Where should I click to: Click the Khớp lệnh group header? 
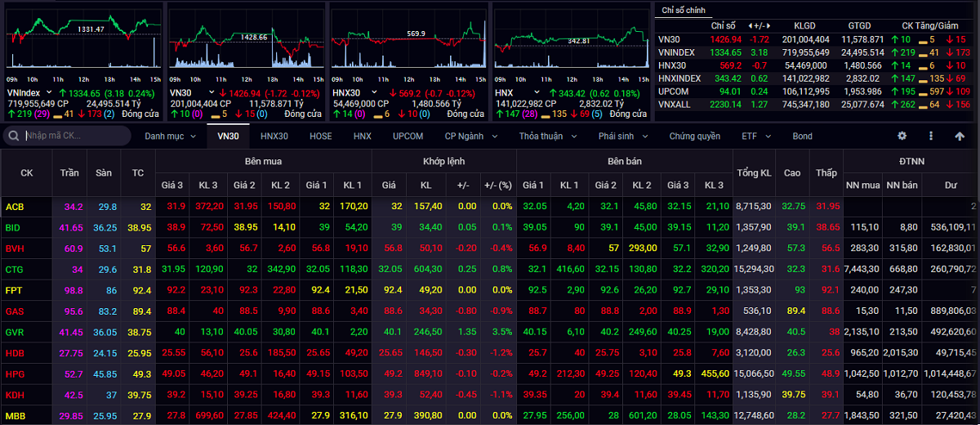click(x=445, y=161)
